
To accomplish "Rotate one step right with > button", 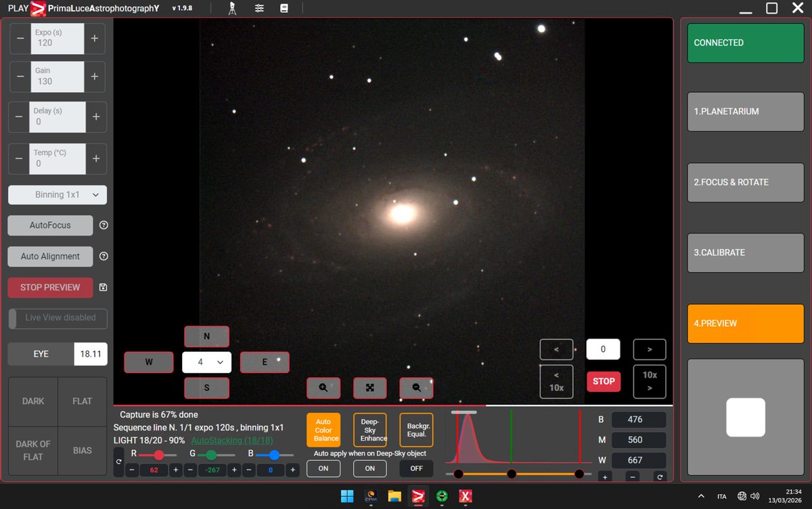I will [x=650, y=349].
